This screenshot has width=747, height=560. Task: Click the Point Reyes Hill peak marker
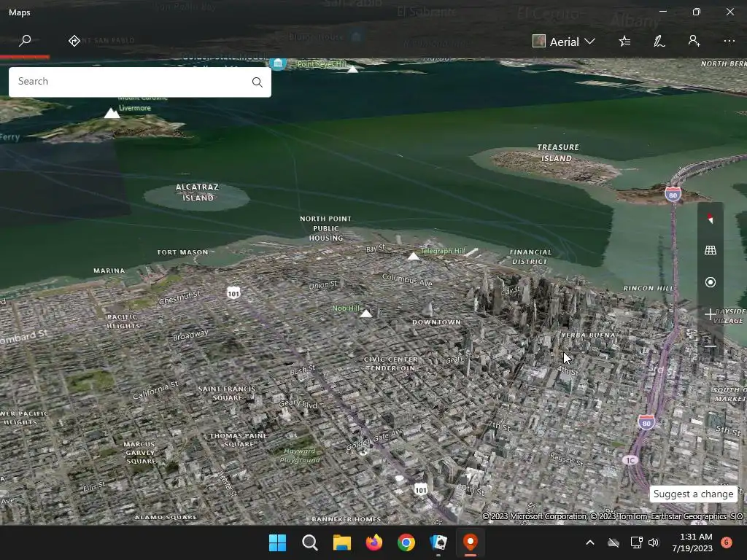(352, 69)
